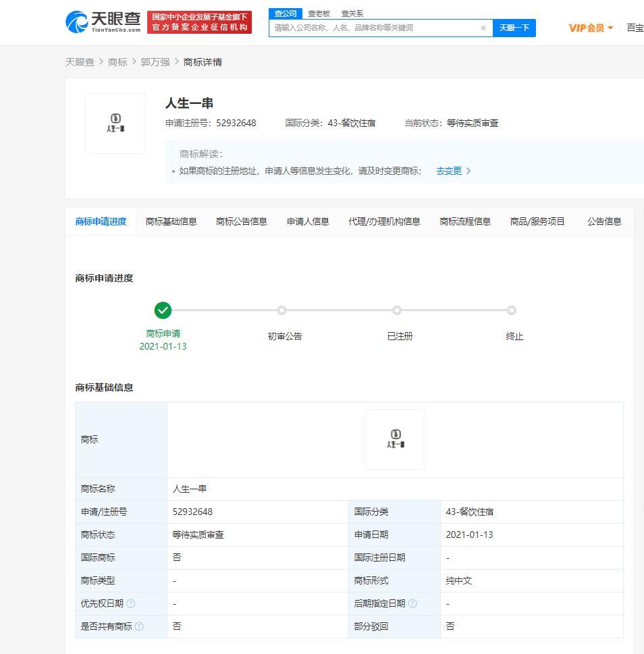This screenshot has height=654, width=644.
Task: Click 纯中文 value in 商标形式 row
Action: point(459,580)
